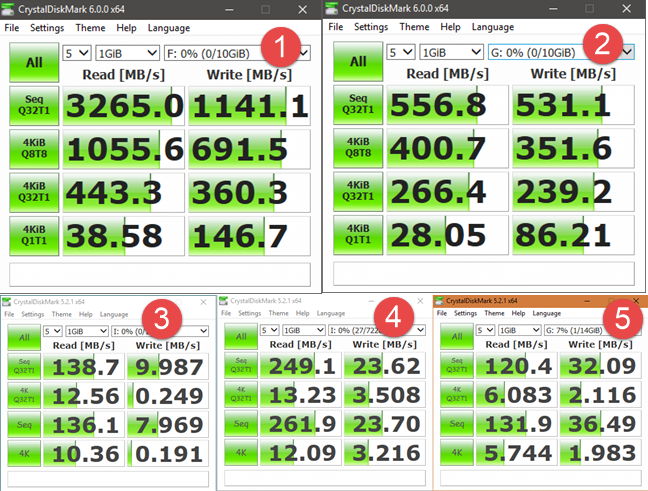Image resolution: width=648 pixels, height=491 pixels.
Task: Click the 36.49 write value
Action: 600,424
